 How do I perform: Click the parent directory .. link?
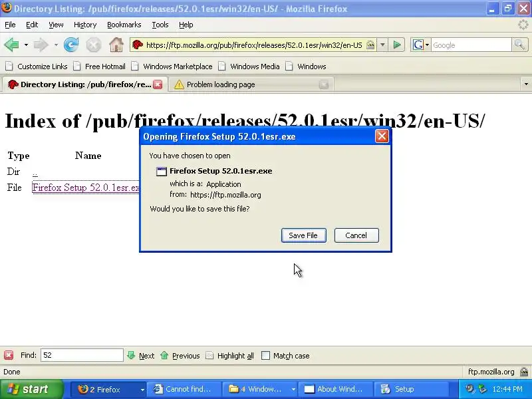pos(35,172)
